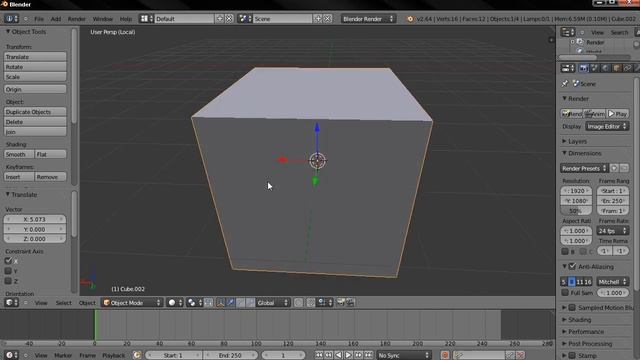The image size is (640, 360).
Task: Open the 3D View editor type selector
Action: tap(11, 302)
